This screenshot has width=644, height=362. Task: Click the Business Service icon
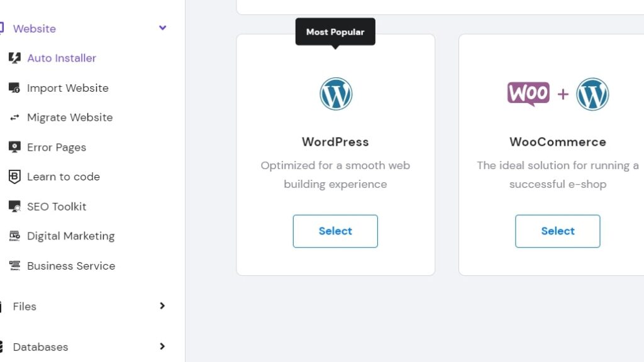pyautogui.click(x=14, y=266)
